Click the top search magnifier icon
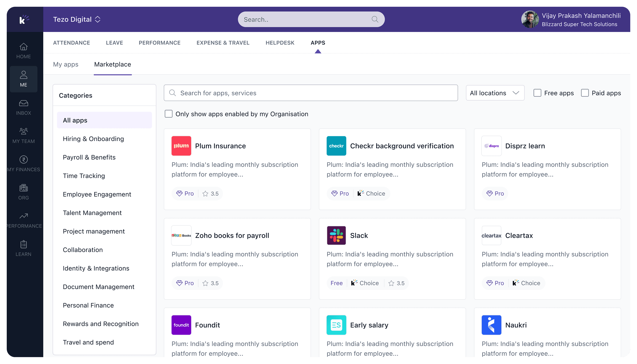This screenshot has height=364, width=637. coord(375,20)
